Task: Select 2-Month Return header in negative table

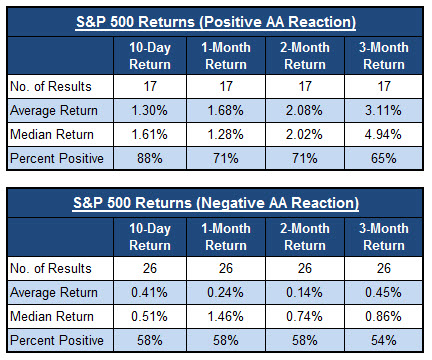Action: tap(305, 237)
